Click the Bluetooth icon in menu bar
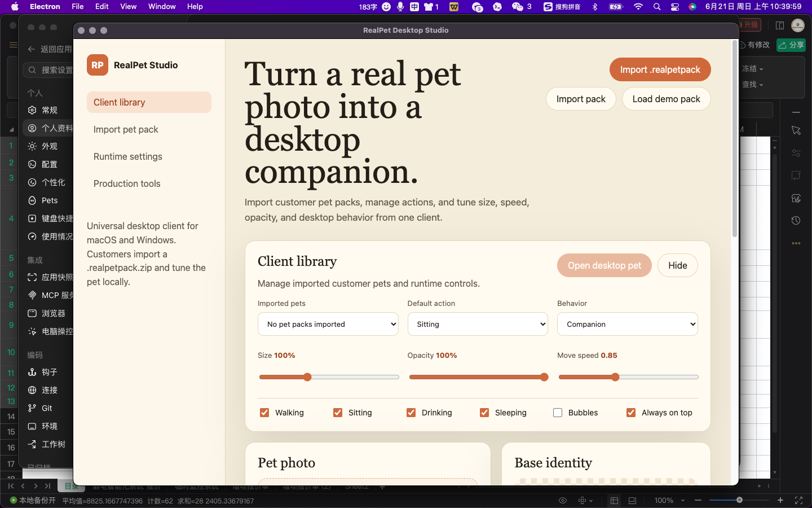The height and width of the screenshot is (508, 812). (x=595, y=7)
